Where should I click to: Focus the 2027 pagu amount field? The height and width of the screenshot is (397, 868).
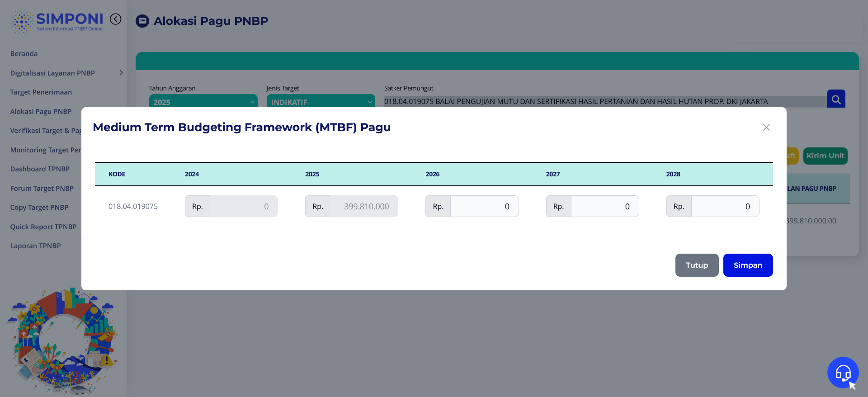[604, 207]
